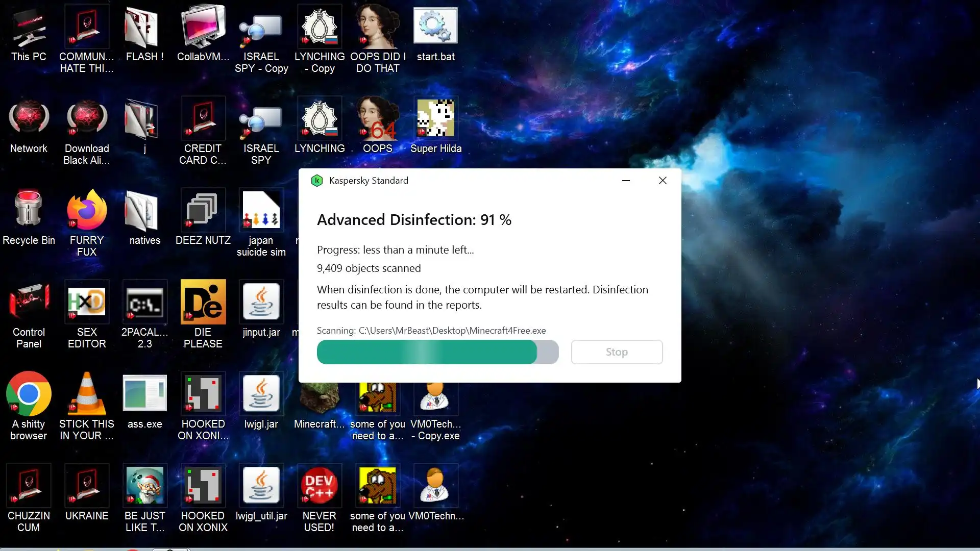The width and height of the screenshot is (980, 551).
Task: Select the Recycle Bin icon
Action: click(29, 210)
